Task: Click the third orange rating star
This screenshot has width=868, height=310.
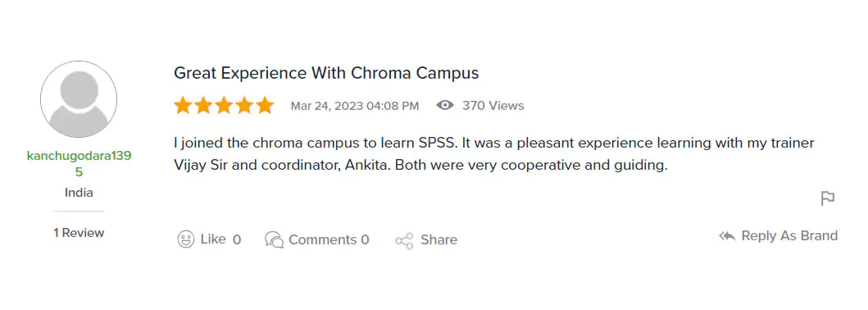Action: coord(224,105)
